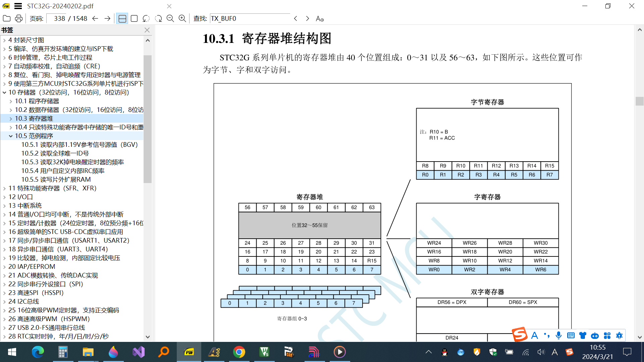Find the previous search match
644x362 pixels.
click(x=296, y=18)
